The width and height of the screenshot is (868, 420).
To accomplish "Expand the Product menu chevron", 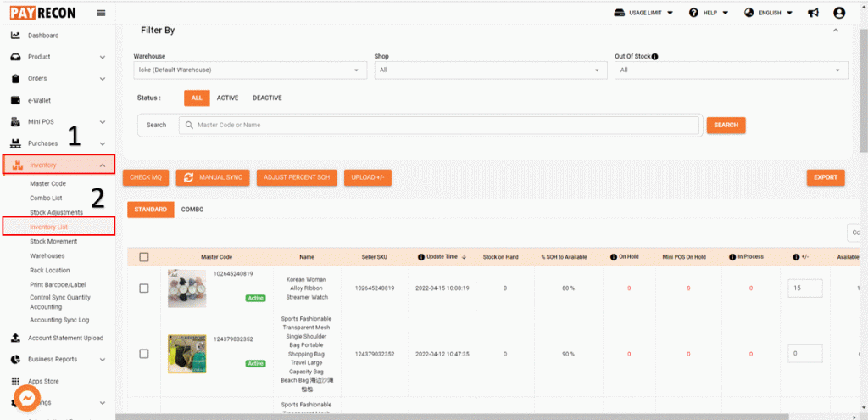I will pyautogui.click(x=103, y=57).
